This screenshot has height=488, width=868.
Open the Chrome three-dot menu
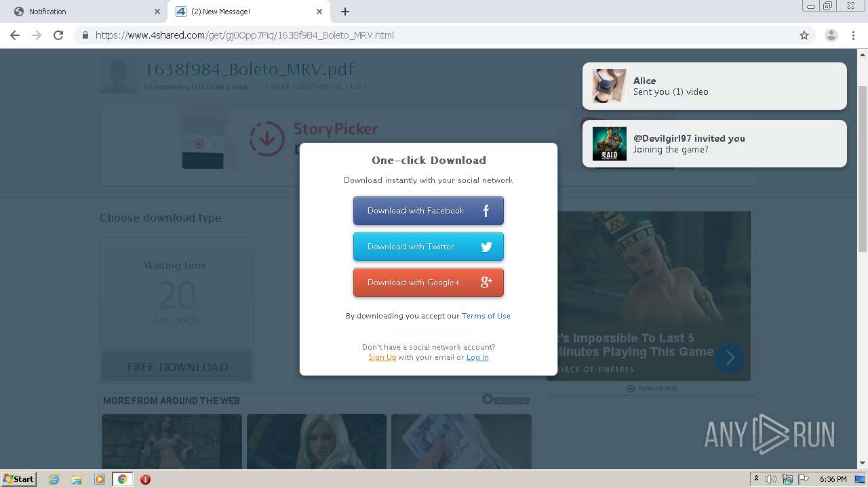pyautogui.click(x=854, y=35)
